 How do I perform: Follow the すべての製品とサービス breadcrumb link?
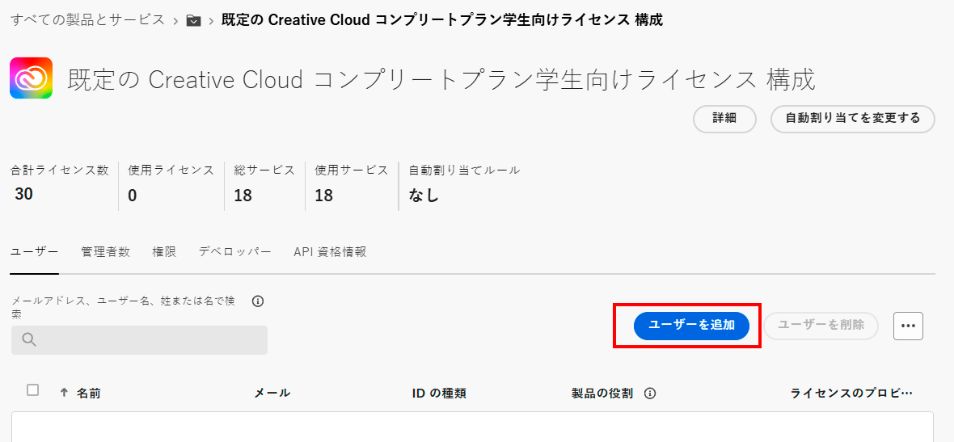coord(88,20)
